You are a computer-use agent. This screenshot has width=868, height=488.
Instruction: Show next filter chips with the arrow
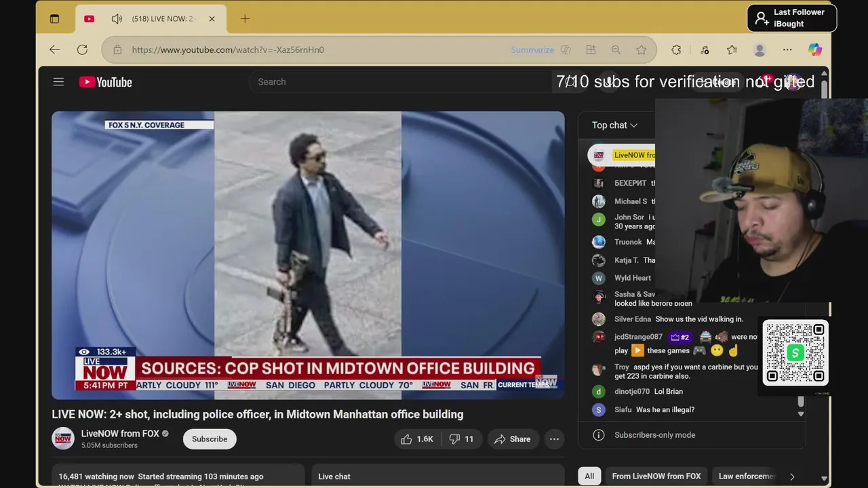click(792, 476)
